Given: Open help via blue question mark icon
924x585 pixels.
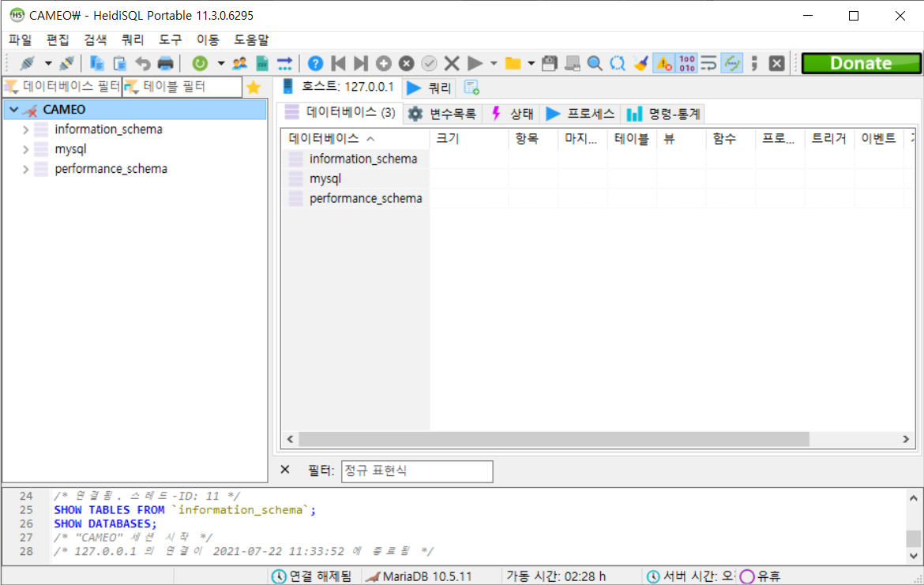Looking at the screenshot, I should click(x=315, y=63).
